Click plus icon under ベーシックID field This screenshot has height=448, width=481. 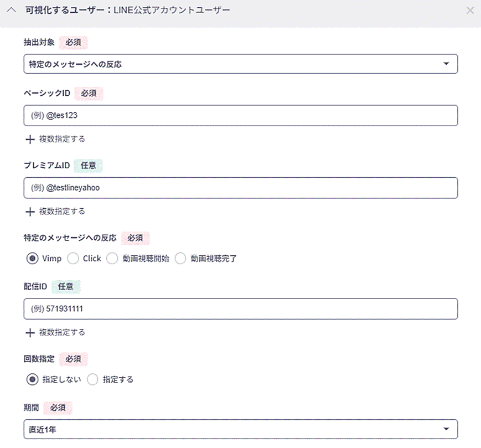click(x=30, y=139)
